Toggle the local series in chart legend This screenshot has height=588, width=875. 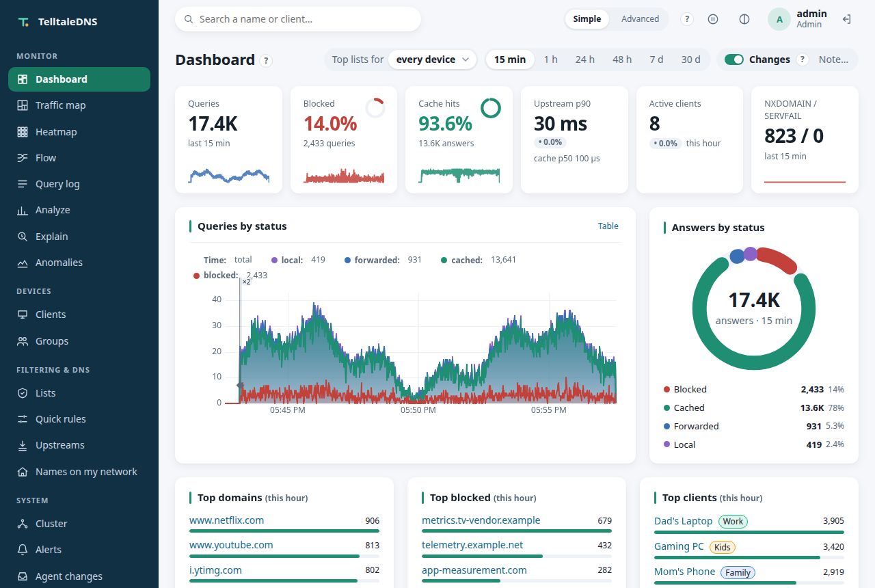coord(298,260)
